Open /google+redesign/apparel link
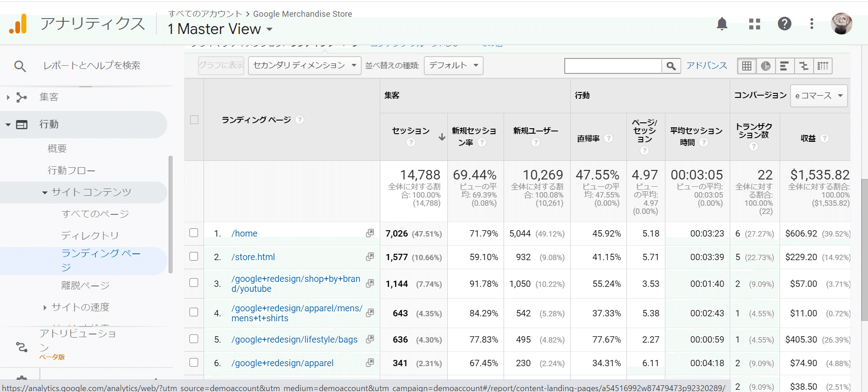The width and height of the screenshot is (868, 392). [x=282, y=363]
